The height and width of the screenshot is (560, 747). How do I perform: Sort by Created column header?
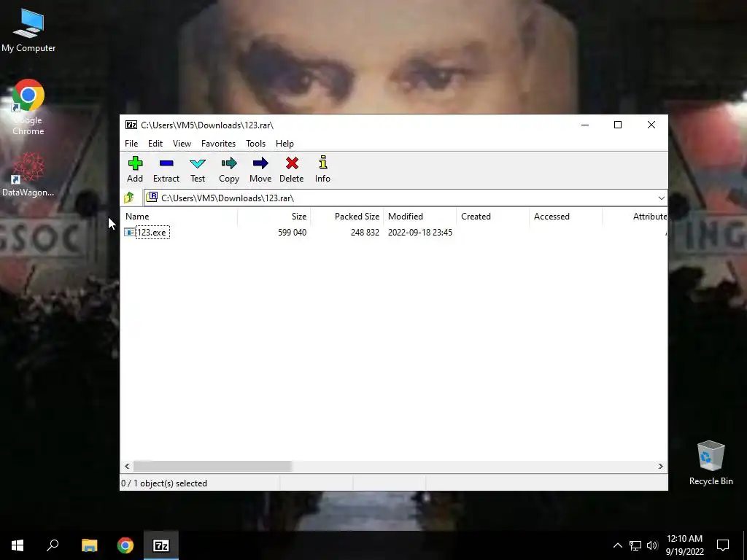tap(492, 216)
